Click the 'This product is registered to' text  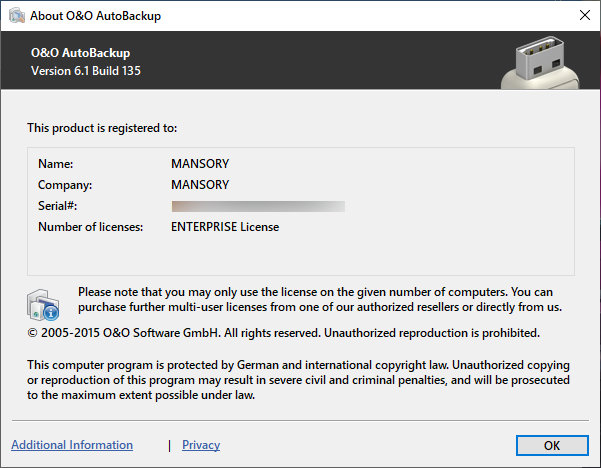pyautogui.click(x=102, y=128)
